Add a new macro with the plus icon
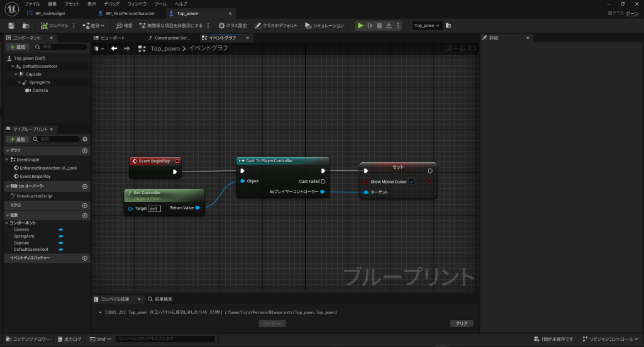This screenshot has height=347, width=644. pyautogui.click(x=85, y=206)
